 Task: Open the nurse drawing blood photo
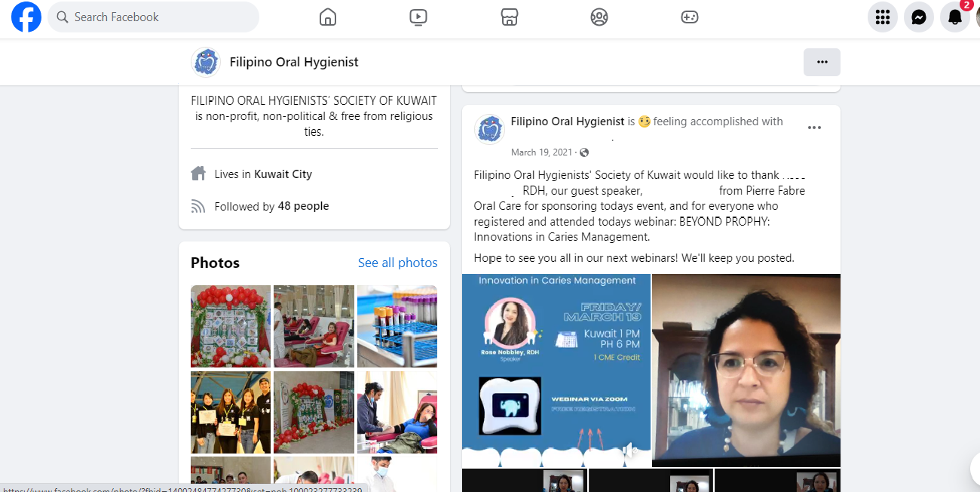(x=397, y=412)
